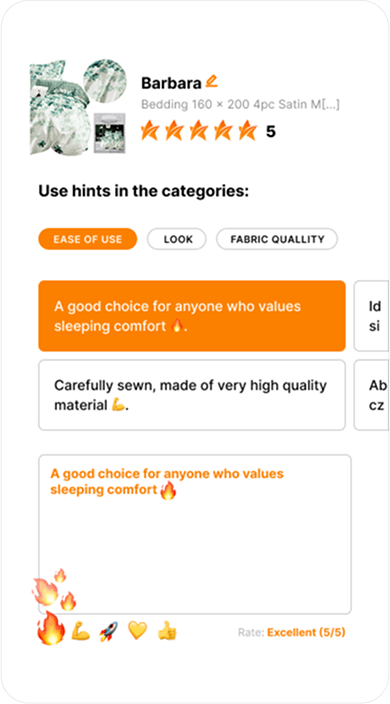390x704 pixels.
Task: Select the partially visible hint starting 'Ab'
Action: (x=372, y=395)
